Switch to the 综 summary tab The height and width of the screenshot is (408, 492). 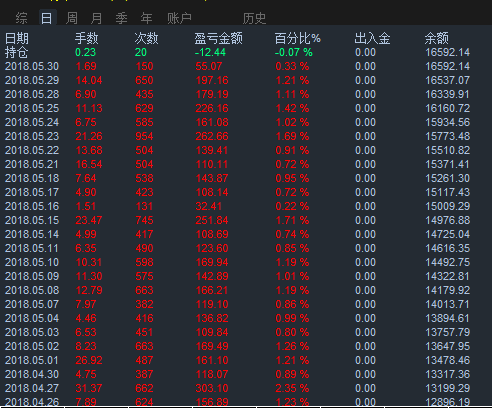(x=21, y=18)
